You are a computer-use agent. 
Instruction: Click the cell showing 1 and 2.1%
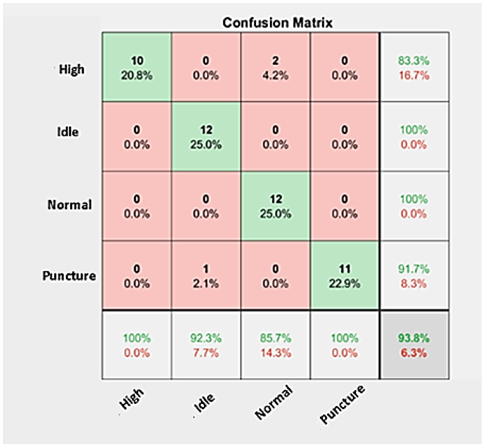tap(206, 276)
